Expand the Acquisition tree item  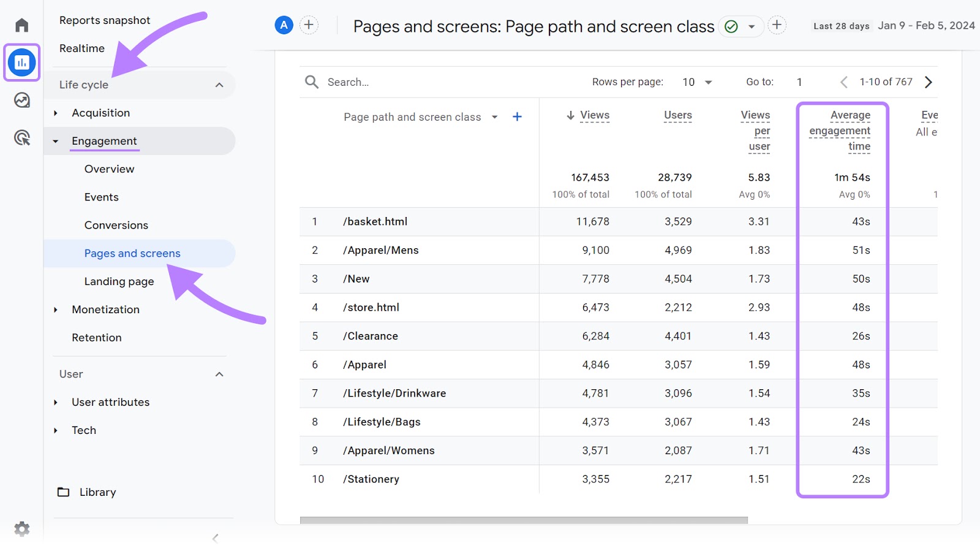[x=56, y=113]
